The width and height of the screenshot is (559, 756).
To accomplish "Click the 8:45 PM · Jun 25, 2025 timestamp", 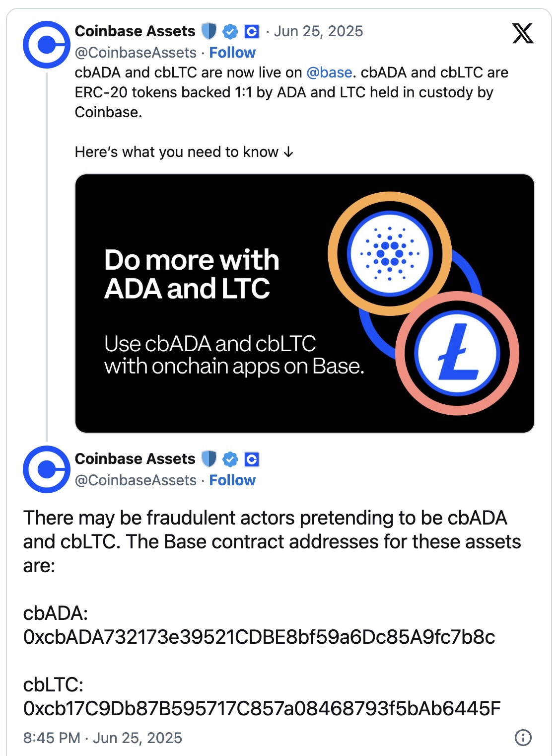I will click(103, 738).
